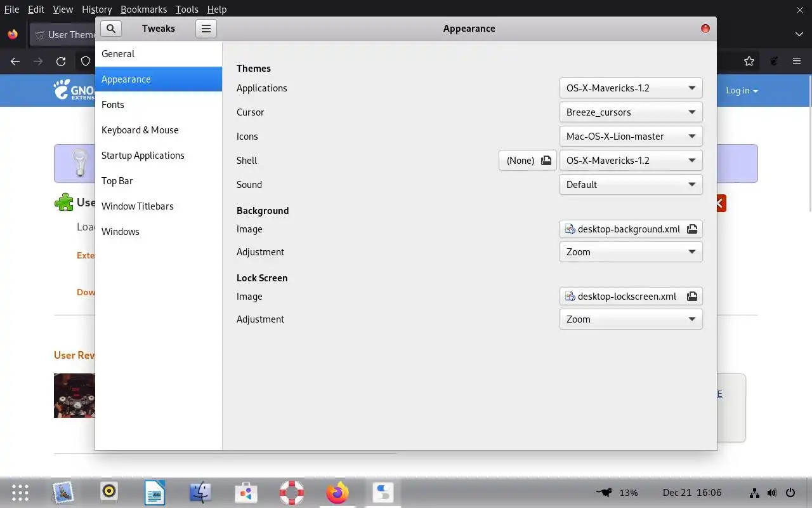Open the Cursor theme dropdown
812x508 pixels.
(x=631, y=112)
